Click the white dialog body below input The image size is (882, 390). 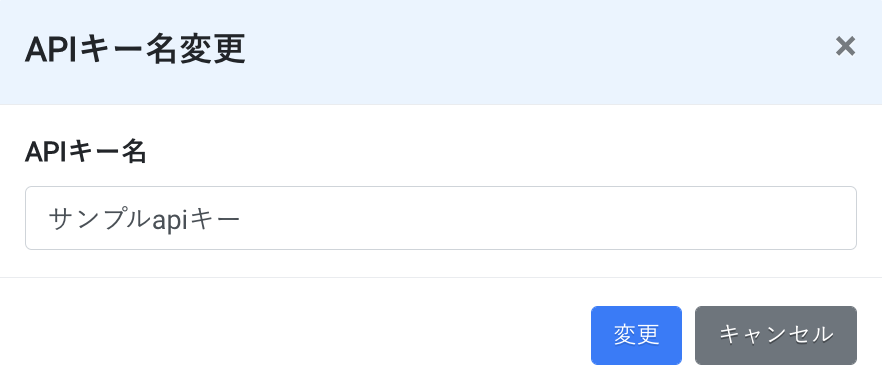[441, 263]
